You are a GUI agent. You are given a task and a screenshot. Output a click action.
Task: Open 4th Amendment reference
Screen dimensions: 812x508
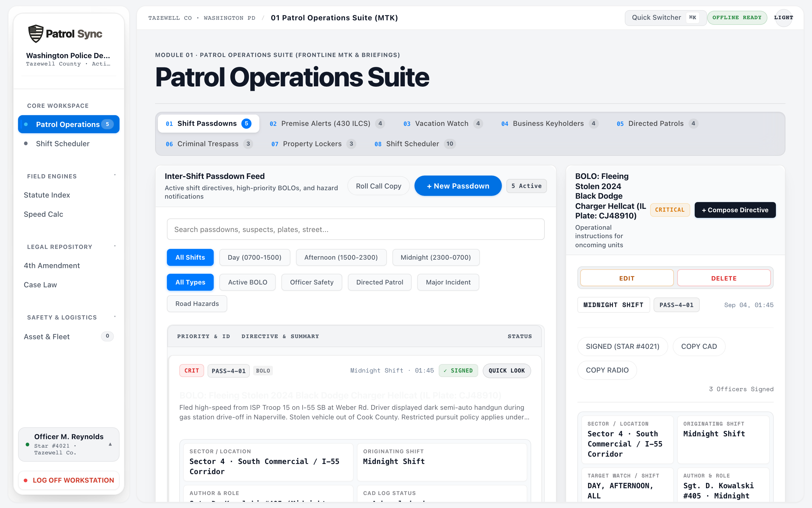(x=52, y=265)
